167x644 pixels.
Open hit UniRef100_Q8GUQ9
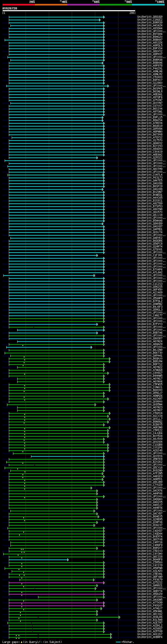coord(150,17)
